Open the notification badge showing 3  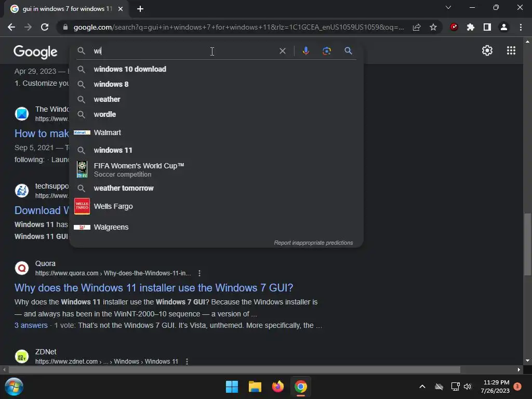517,387
